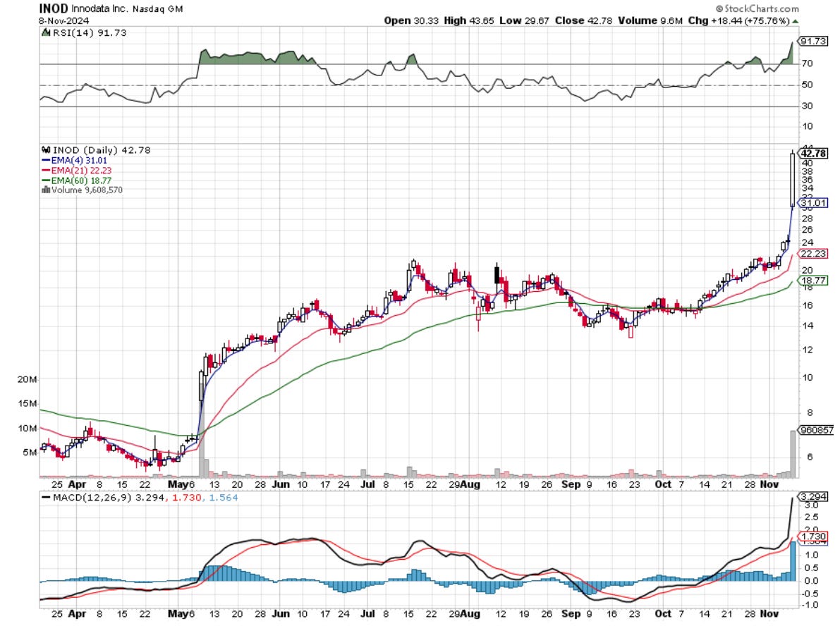Click the tall MACD histogram bar at far right
840x626 pixels.
click(793, 560)
